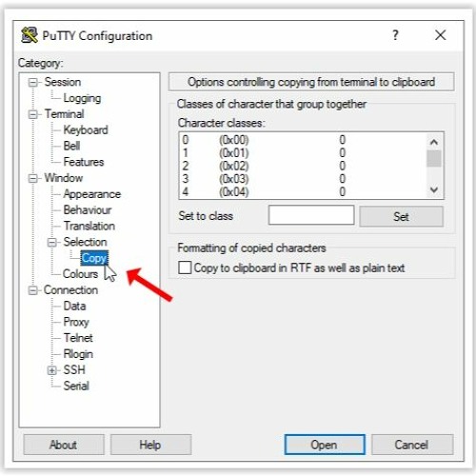Click character classes scroll down arrow
This screenshot has height=476, width=476.
(434, 189)
